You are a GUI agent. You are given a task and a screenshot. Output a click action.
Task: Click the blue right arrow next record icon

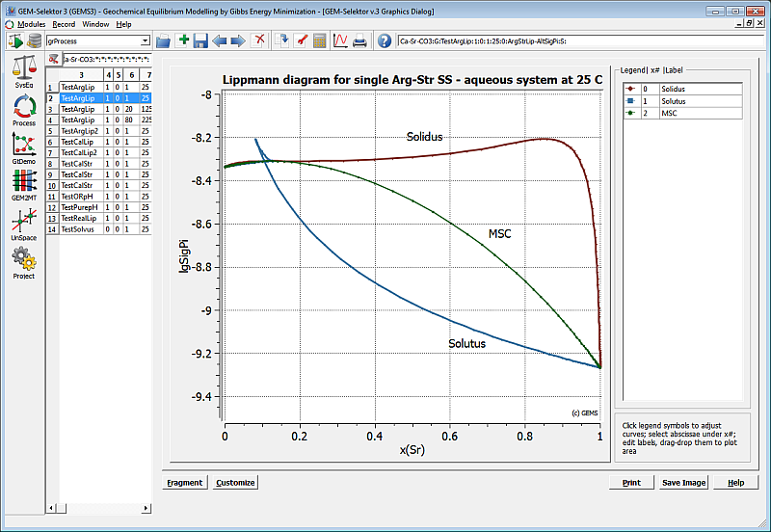click(238, 40)
